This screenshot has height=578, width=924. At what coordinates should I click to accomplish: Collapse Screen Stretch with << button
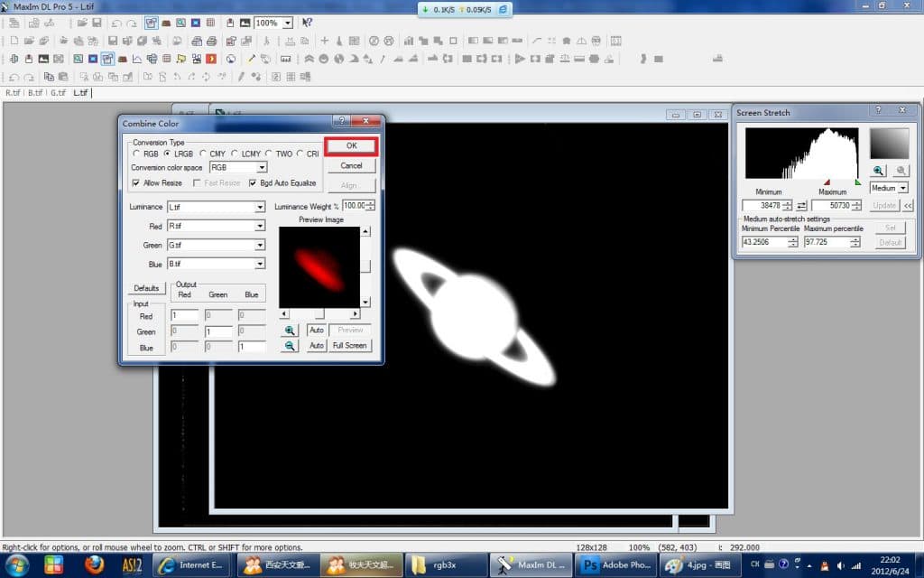point(908,206)
